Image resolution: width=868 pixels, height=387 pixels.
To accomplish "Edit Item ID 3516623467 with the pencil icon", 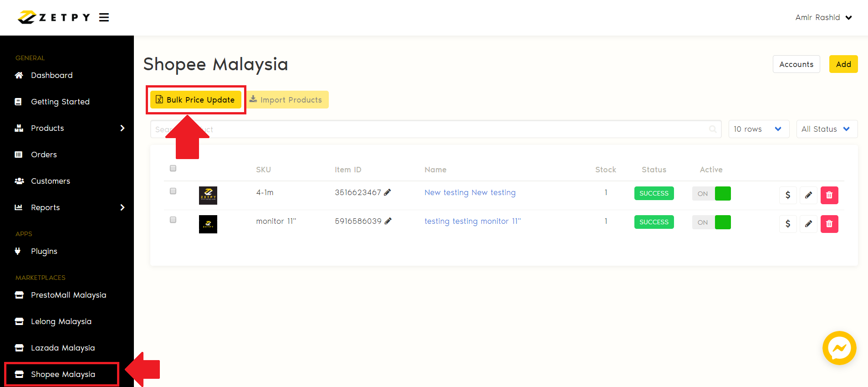I will pyautogui.click(x=388, y=192).
